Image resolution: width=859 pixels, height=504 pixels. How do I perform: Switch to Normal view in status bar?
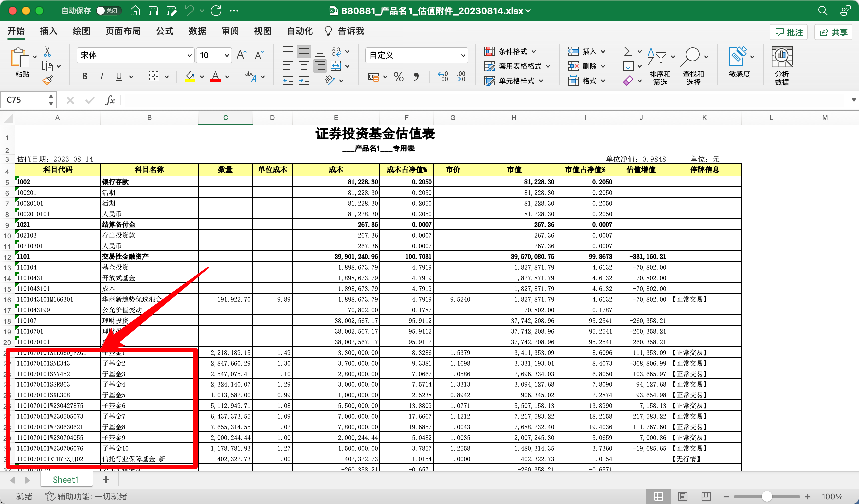(658, 496)
